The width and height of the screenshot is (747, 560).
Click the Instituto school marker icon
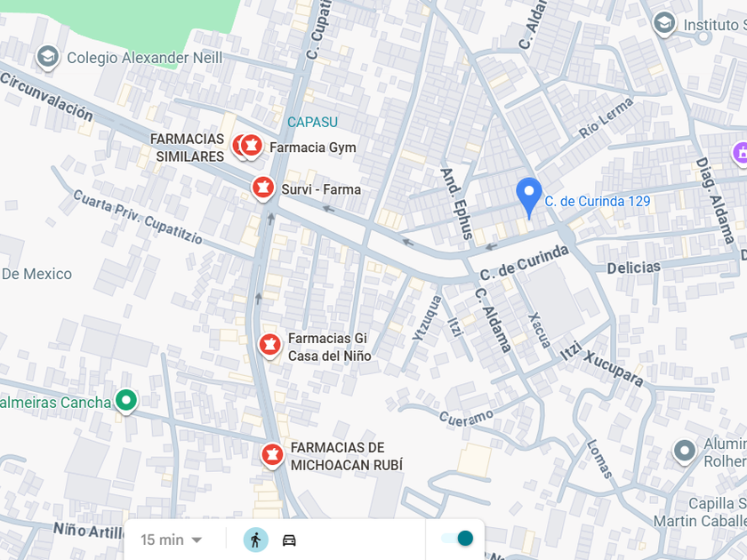664,24
